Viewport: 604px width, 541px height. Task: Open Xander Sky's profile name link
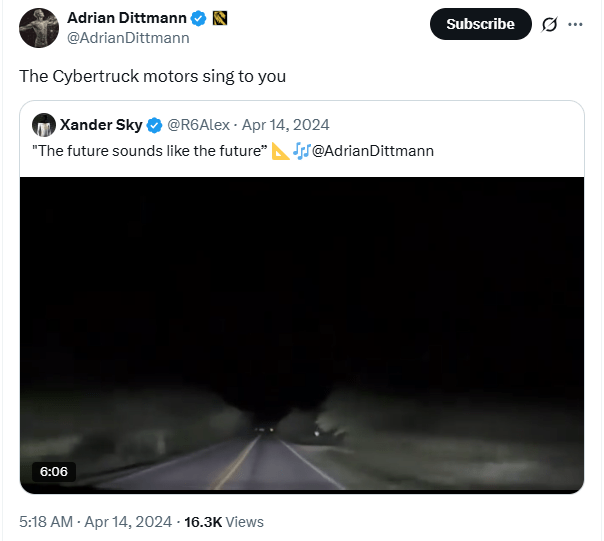pos(101,125)
